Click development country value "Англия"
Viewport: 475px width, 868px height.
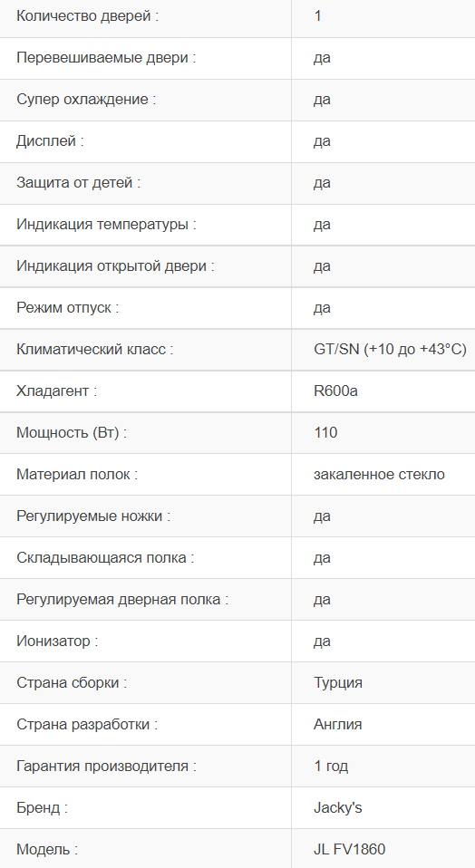[338, 725]
